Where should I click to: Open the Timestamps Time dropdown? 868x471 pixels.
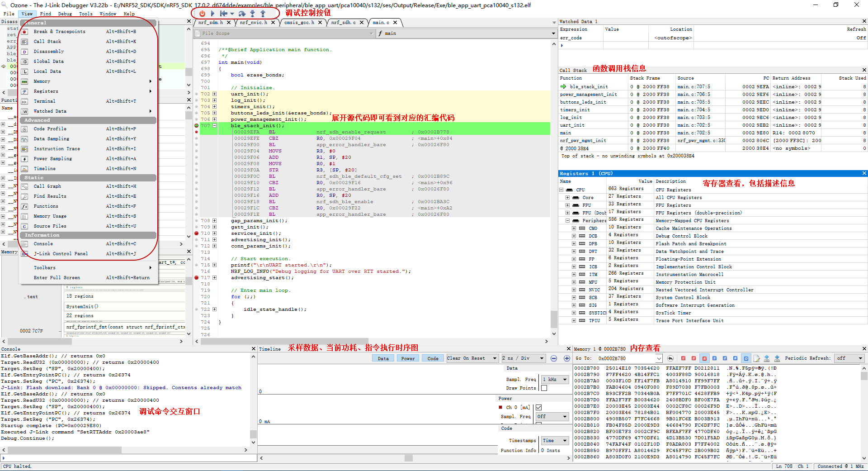(555, 441)
